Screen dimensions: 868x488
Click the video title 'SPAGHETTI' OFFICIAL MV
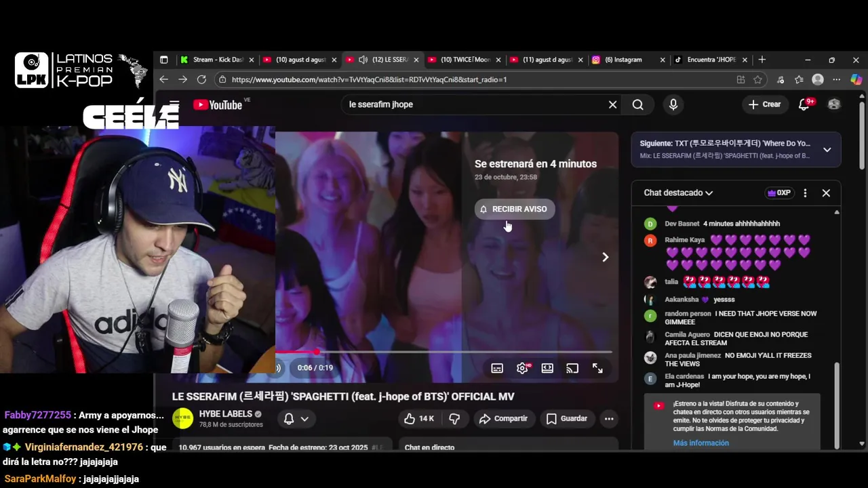(x=343, y=396)
